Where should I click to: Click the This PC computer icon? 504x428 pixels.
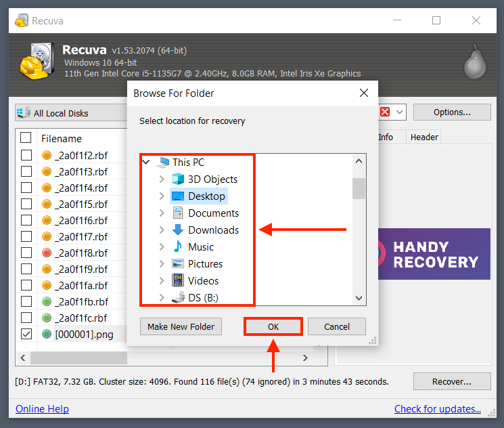[x=163, y=162]
